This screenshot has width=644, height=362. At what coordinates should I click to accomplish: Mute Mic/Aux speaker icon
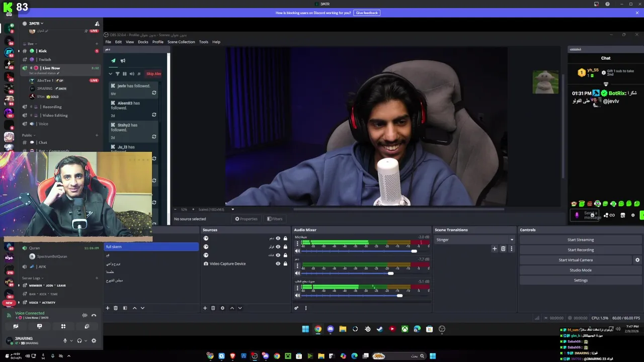[x=297, y=251]
